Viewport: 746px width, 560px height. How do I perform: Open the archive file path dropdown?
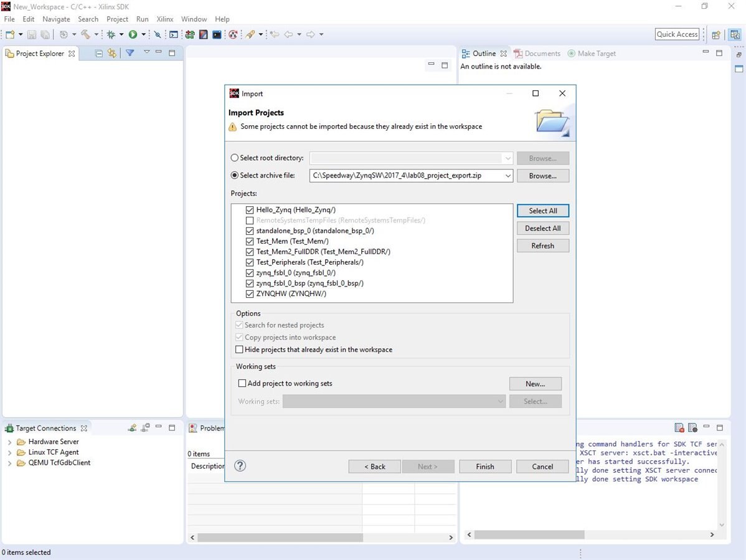point(508,176)
